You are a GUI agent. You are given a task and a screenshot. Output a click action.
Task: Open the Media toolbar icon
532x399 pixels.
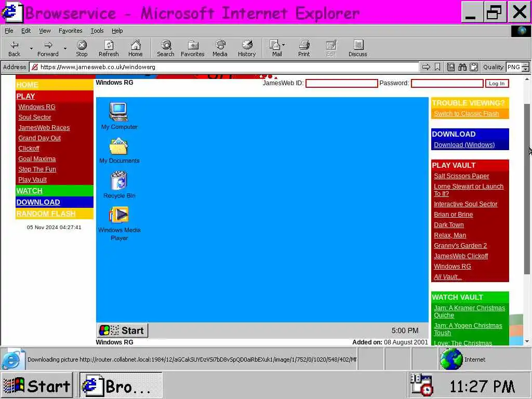[220, 48]
